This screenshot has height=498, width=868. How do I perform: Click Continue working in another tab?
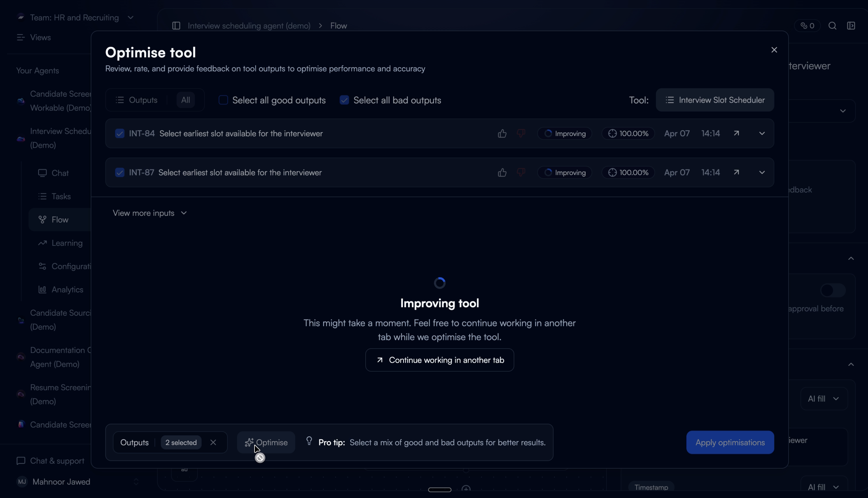[439, 360]
